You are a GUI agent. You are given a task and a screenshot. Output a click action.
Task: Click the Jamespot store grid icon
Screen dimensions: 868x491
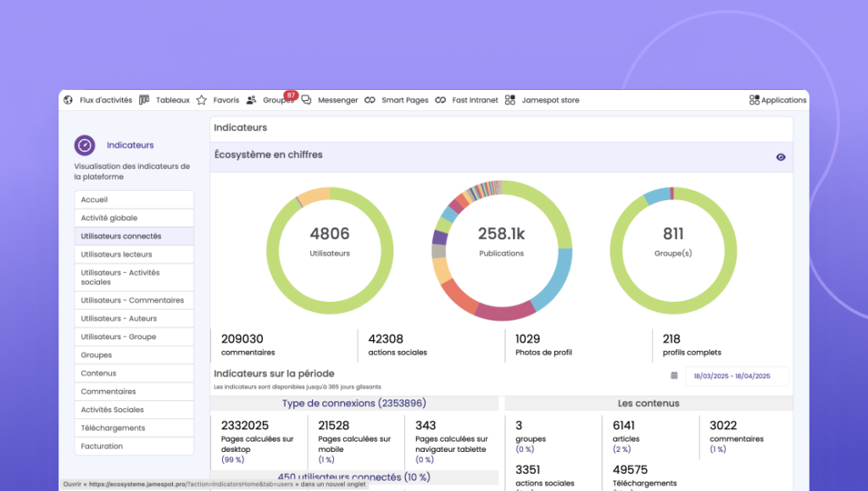click(509, 100)
